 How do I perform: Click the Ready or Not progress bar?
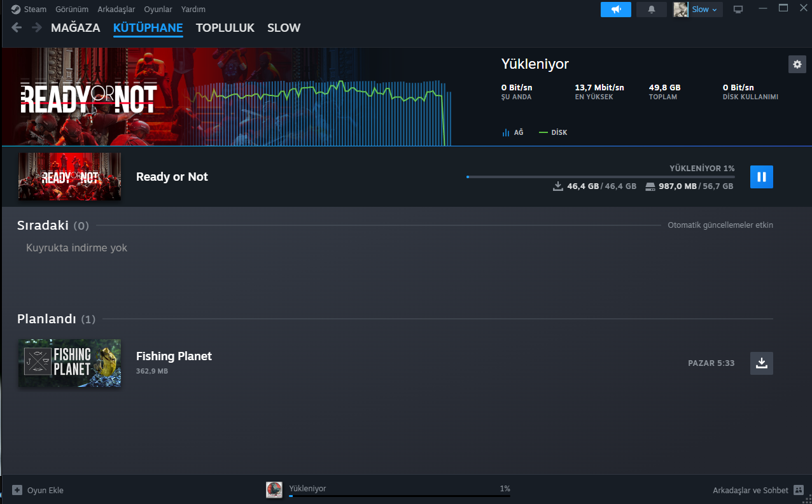600,176
